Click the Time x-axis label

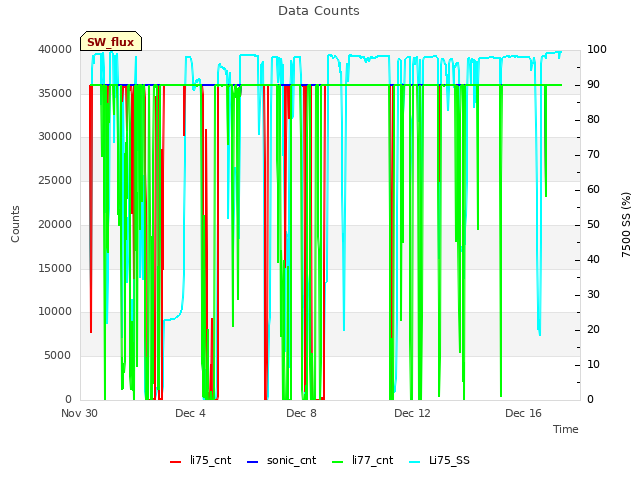(x=566, y=429)
